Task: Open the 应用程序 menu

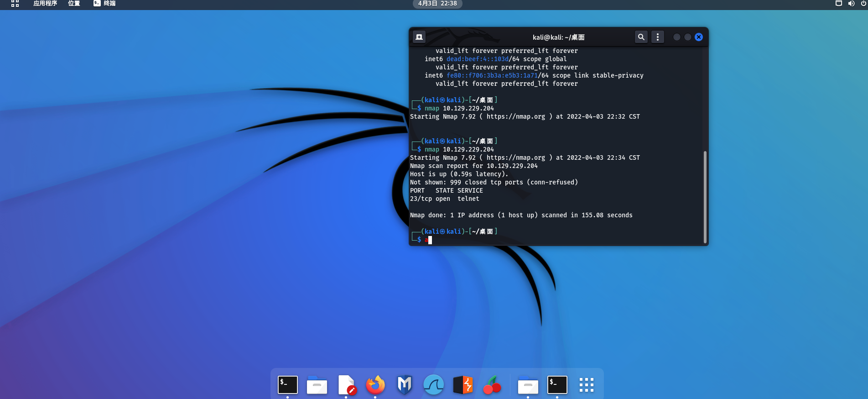Action: click(45, 4)
